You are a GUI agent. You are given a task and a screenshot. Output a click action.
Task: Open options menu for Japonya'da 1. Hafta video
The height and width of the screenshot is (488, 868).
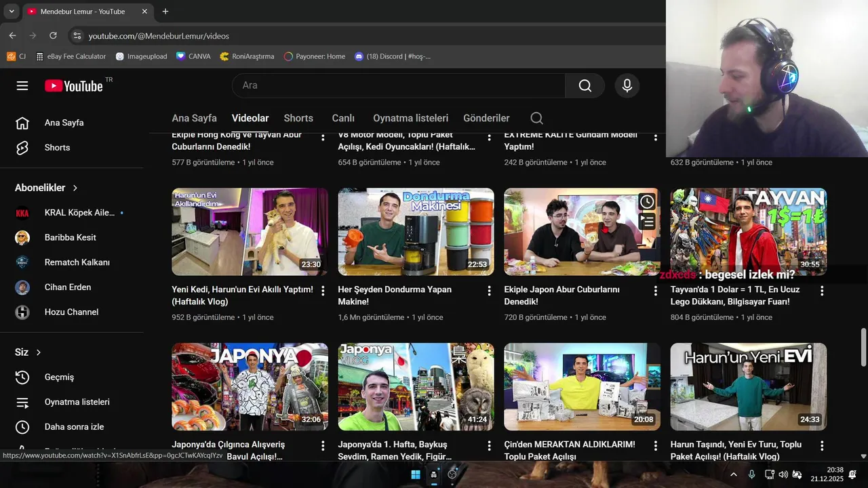tap(489, 446)
